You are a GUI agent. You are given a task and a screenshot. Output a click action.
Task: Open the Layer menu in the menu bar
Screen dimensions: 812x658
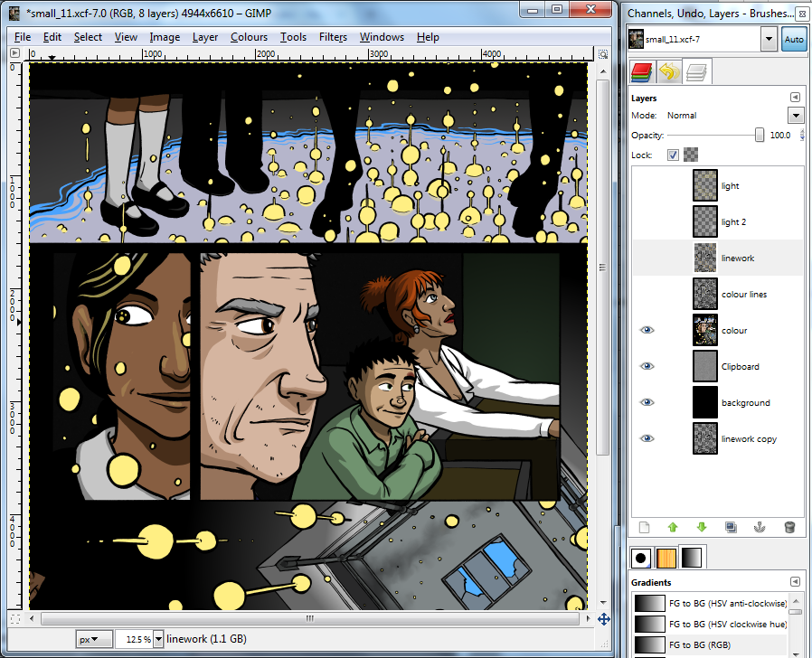tap(205, 37)
